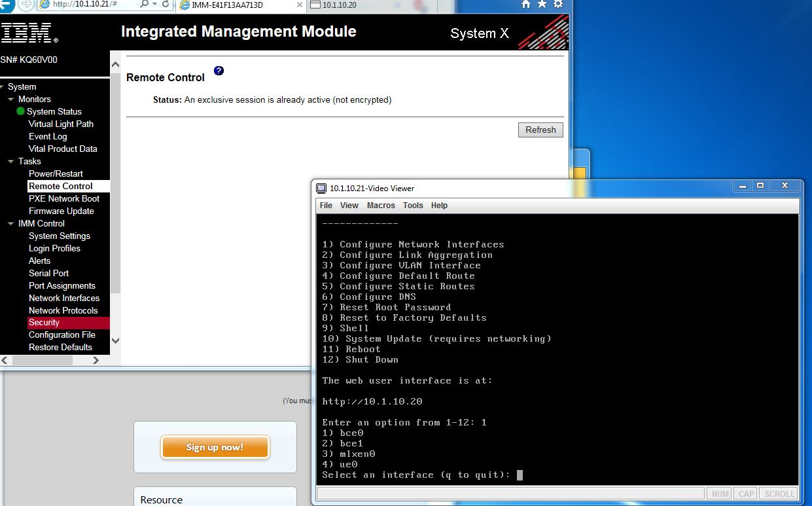Open Virtual Light Path in the sidebar
The image size is (812, 506).
pyautogui.click(x=61, y=124)
